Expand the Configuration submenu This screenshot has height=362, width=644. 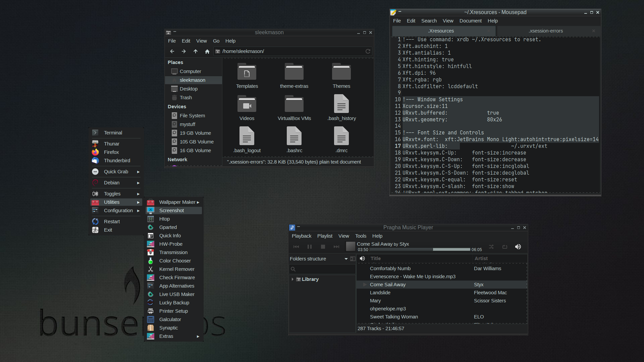pyautogui.click(x=116, y=211)
